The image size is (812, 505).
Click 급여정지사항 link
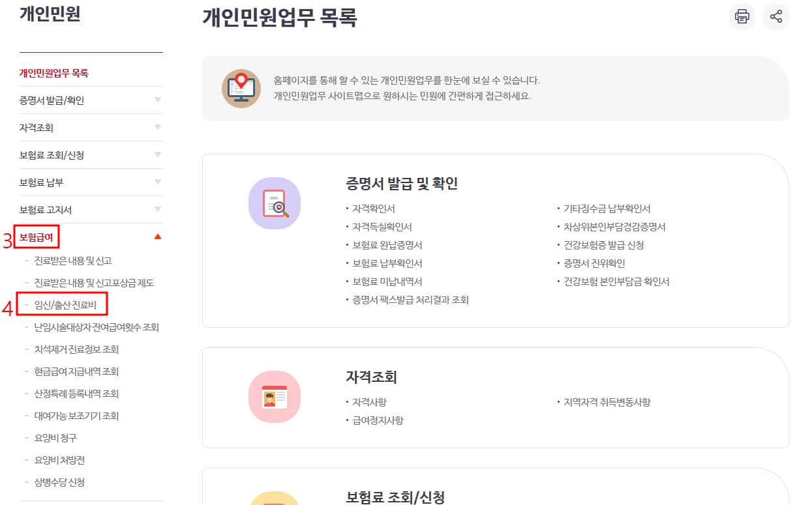point(378,420)
